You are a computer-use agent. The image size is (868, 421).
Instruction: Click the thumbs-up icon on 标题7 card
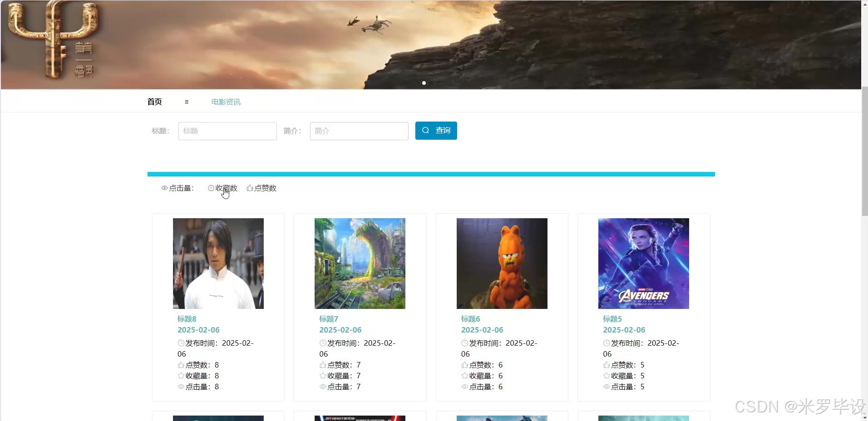tap(323, 365)
